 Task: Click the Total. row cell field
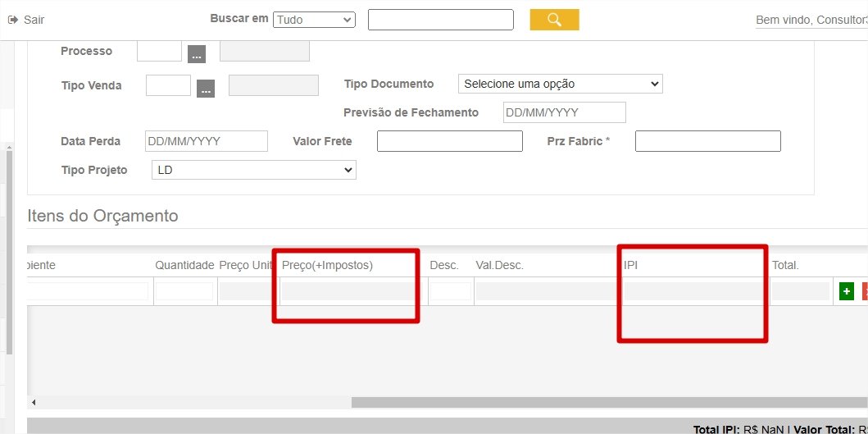point(801,291)
